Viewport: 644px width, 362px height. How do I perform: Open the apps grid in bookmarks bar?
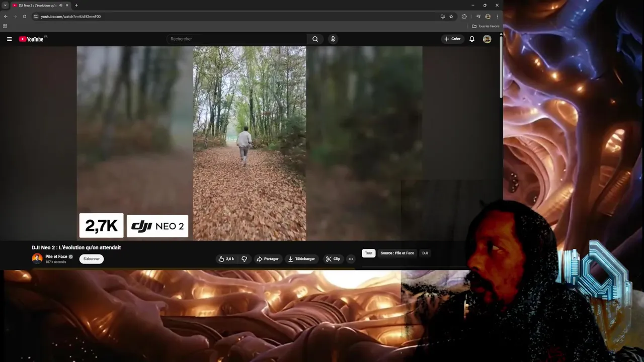pos(5,26)
